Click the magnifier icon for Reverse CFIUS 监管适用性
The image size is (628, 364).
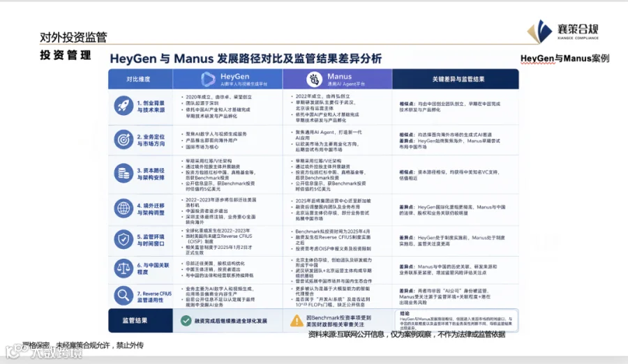pos(124,296)
